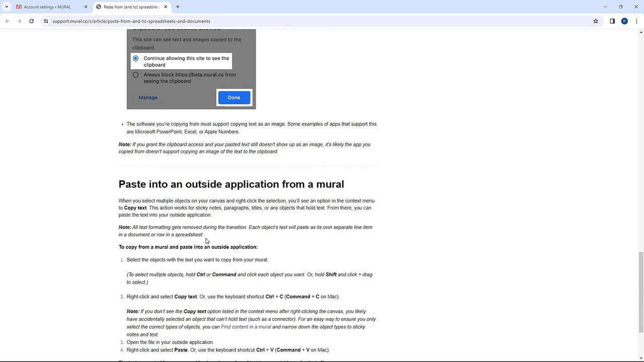Click the page vertical scrollbar thumb
644x362 pixels.
point(640,292)
